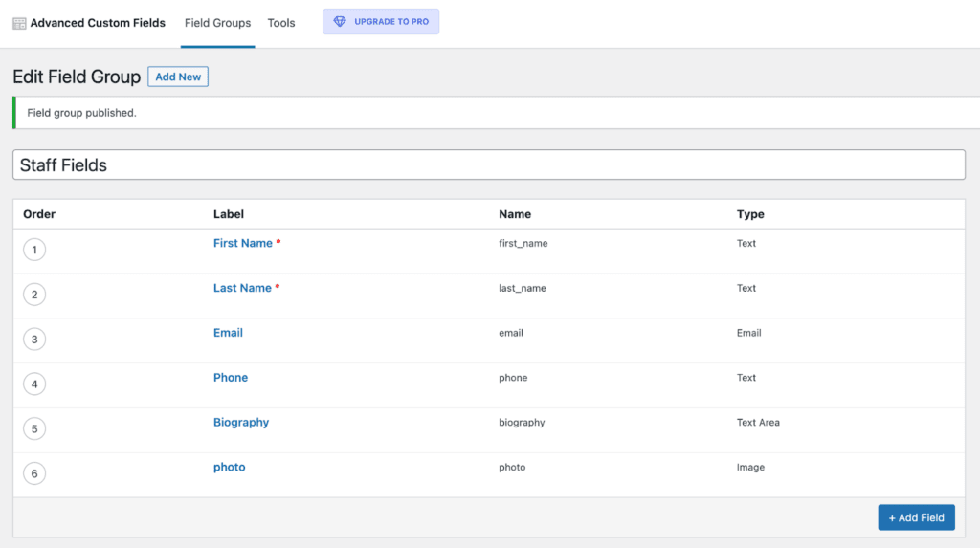Viewport: 980px width, 548px height.
Task: Click the Add New button
Action: pyautogui.click(x=178, y=77)
